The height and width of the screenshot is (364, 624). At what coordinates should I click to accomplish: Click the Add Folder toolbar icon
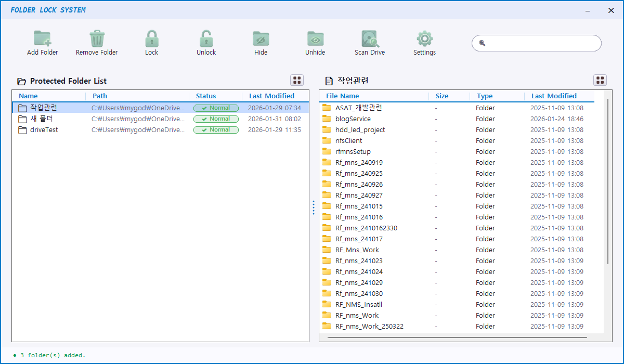pos(43,38)
